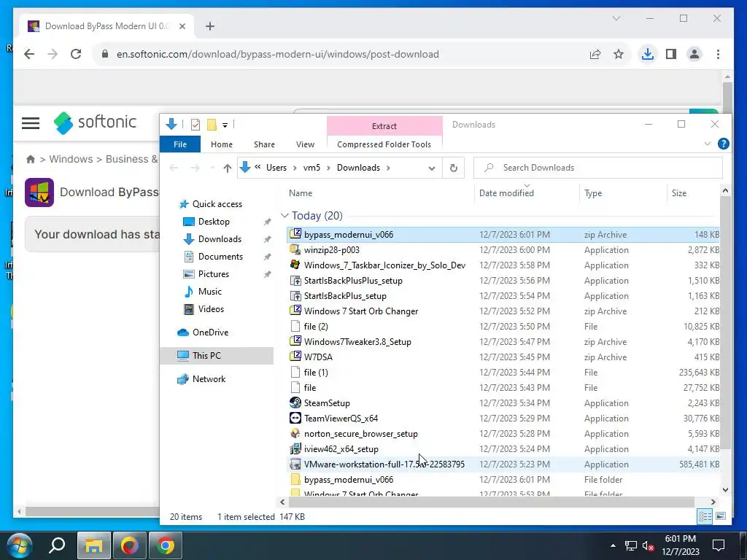Switch to large thumbnails view button
This screenshot has width=747, height=560.
(721, 516)
